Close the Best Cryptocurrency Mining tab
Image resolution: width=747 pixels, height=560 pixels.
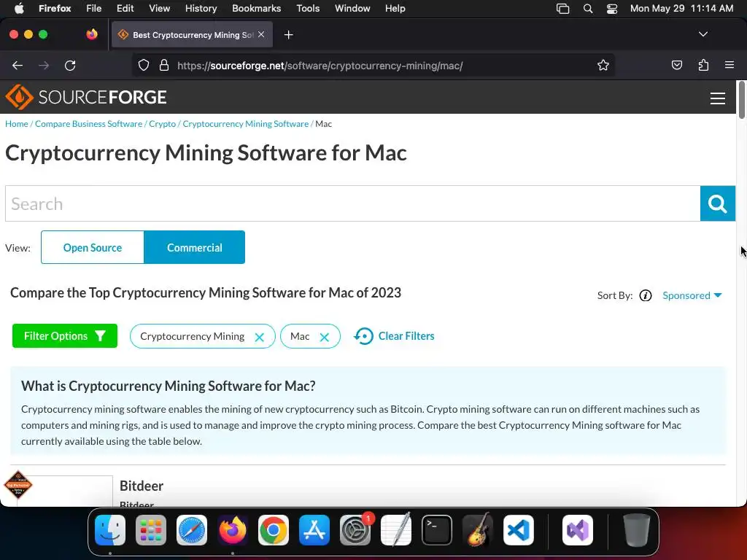point(261,34)
